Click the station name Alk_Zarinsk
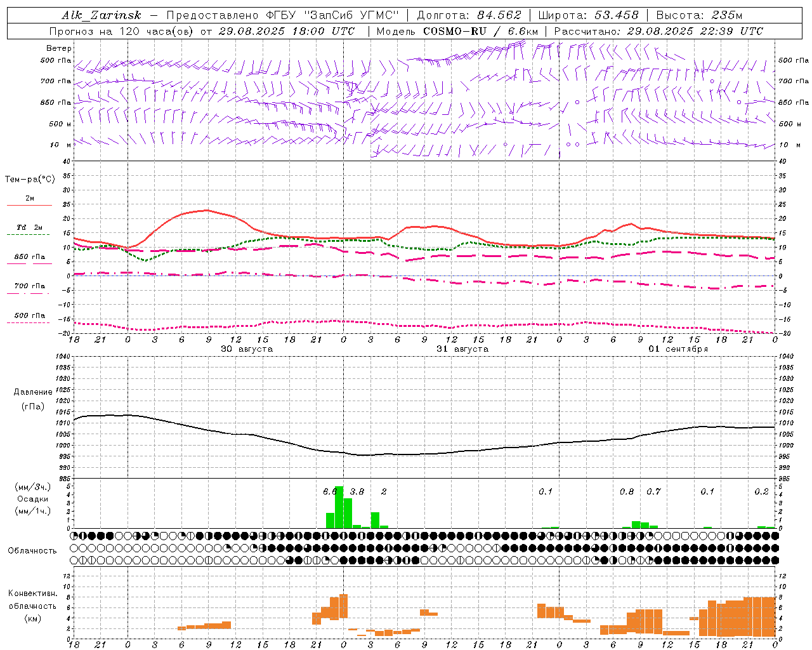Image resolution: width=812 pixels, height=650 pixels. pyautogui.click(x=101, y=15)
